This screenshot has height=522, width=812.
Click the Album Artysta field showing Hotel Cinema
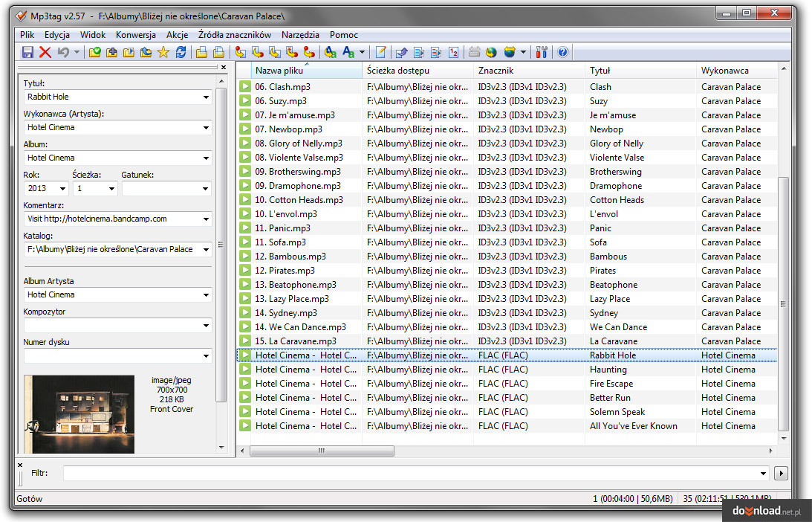(117, 295)
